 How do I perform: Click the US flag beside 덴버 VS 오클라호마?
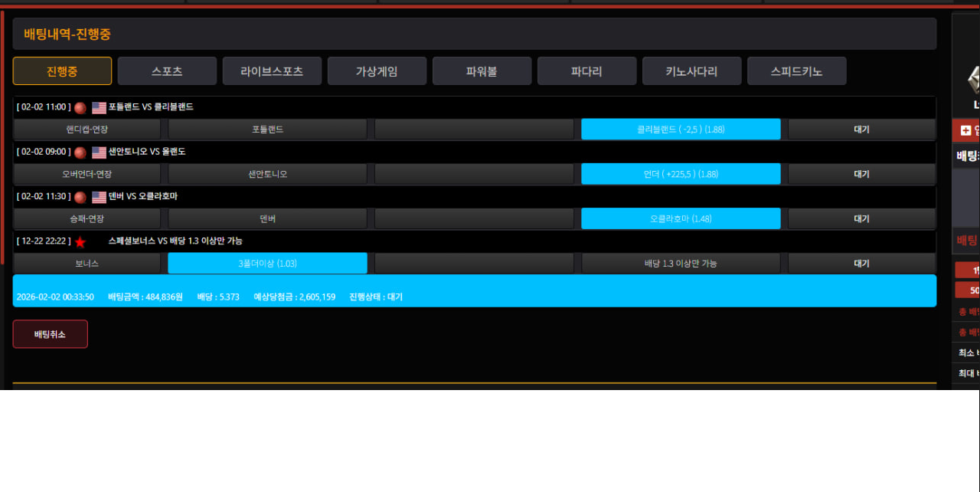[100, 198]
